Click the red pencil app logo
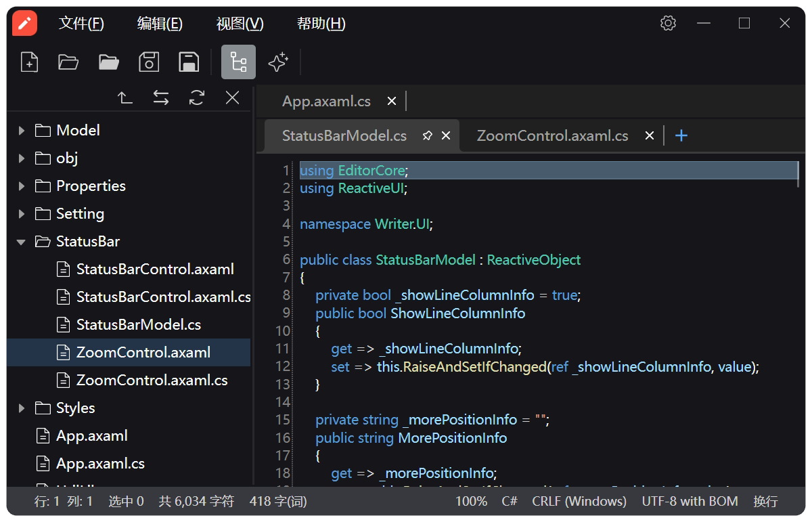The width and height of the screenshot is (812, 522). coord(25,24)
